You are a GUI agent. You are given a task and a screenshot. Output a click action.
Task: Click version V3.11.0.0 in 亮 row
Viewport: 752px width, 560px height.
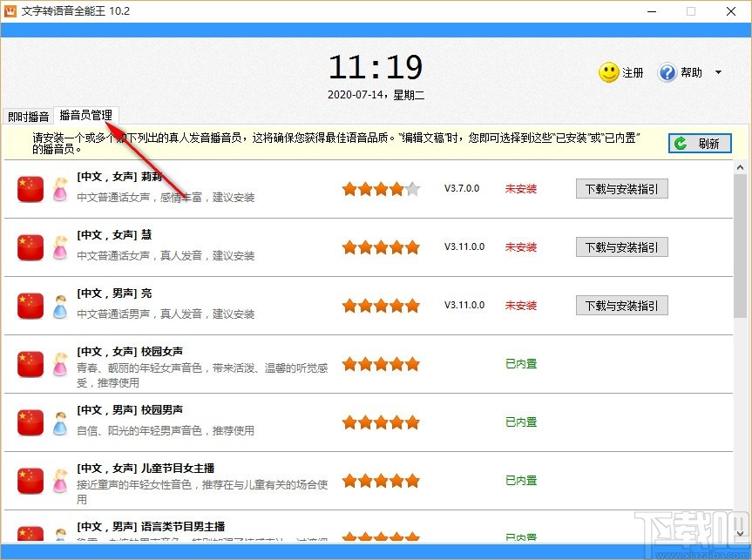click(x=464, y=305)
